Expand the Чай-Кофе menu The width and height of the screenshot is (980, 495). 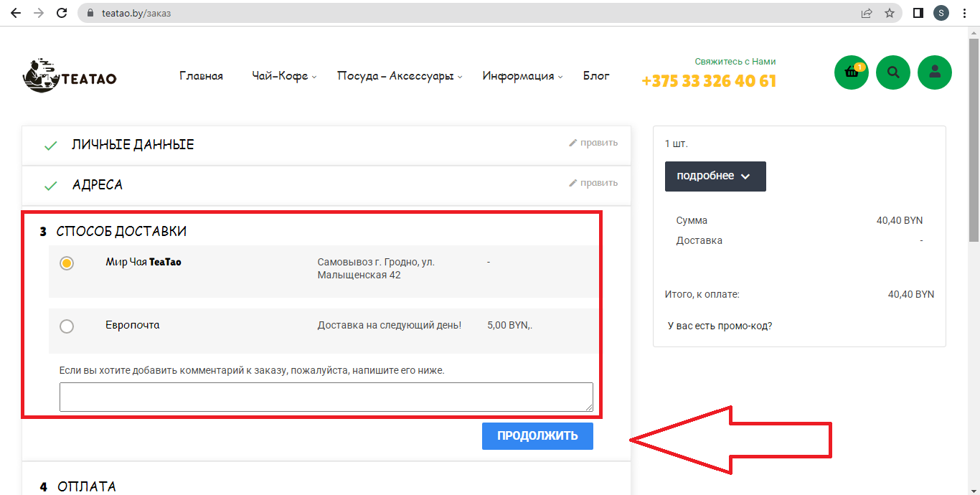click(283, 76)
